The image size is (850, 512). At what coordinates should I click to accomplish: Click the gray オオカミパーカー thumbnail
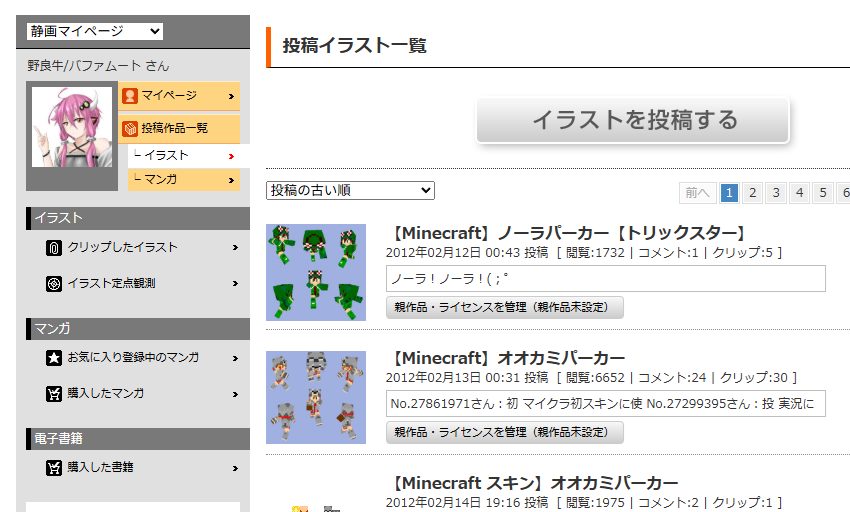pos(316,398)
